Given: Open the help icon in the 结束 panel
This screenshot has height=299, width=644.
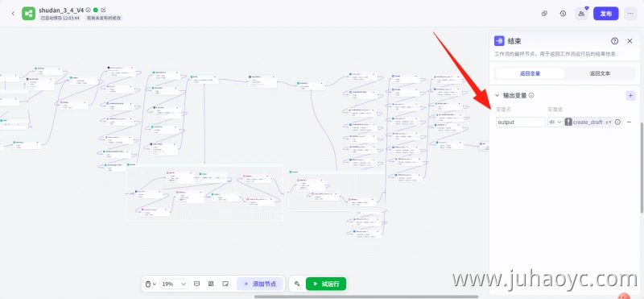Looking at the screenshot, I should 614,41.
